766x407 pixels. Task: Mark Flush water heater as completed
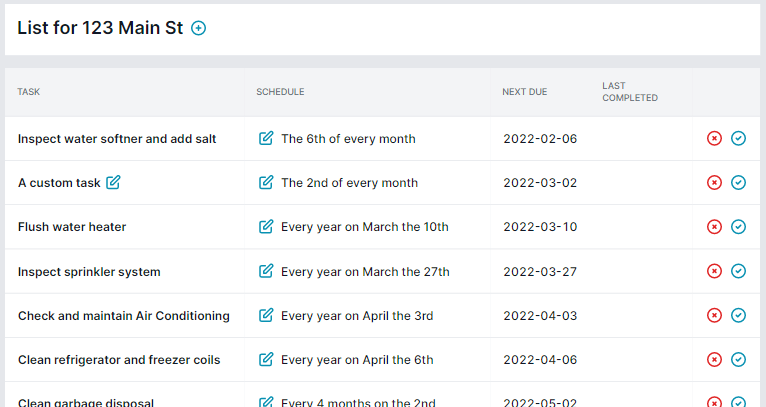click(x=738, y=227)
